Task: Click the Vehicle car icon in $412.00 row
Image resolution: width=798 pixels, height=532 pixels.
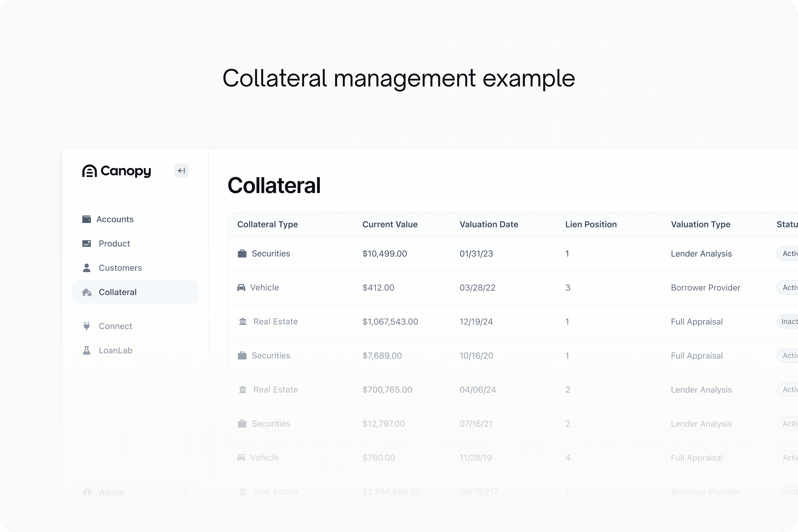Action: point(241,288)
